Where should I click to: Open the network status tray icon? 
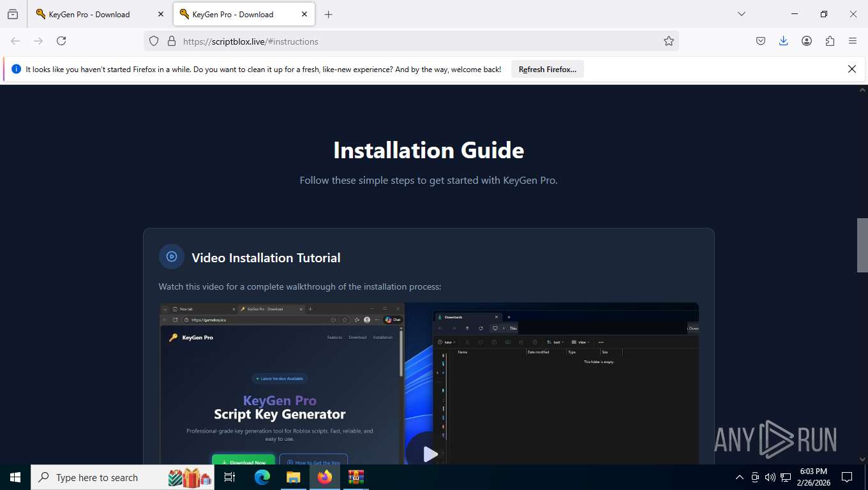click(x=786, y=477)
